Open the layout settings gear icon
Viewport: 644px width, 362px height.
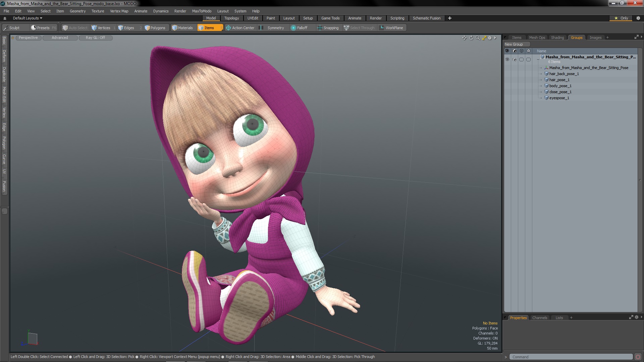pyautogui.click(x=638, y=18)
